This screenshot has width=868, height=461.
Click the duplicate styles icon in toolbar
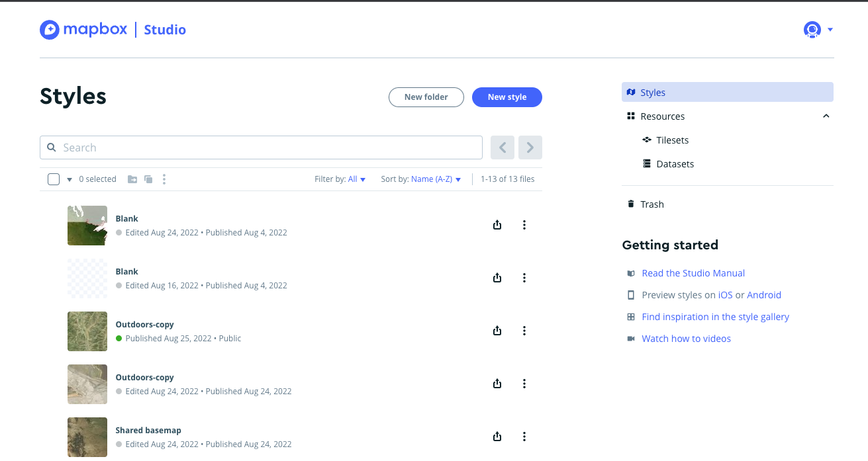[148, 179]
